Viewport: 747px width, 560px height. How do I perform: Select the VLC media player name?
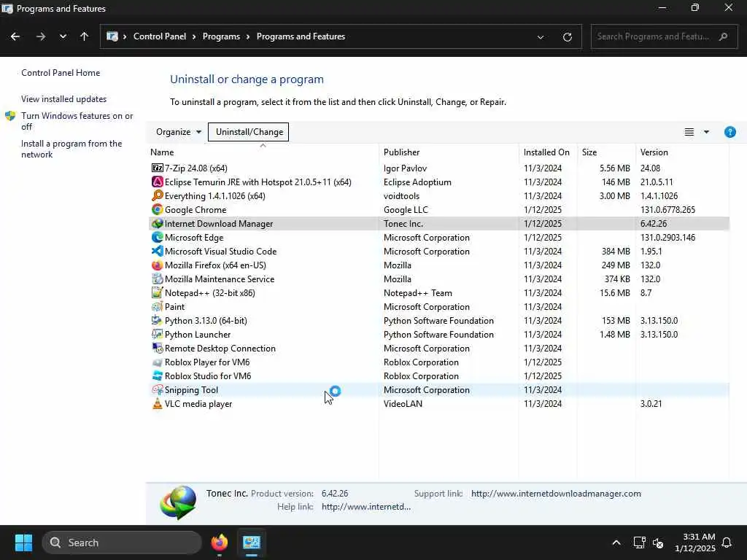pyautogui.click(x=198, y=403)
